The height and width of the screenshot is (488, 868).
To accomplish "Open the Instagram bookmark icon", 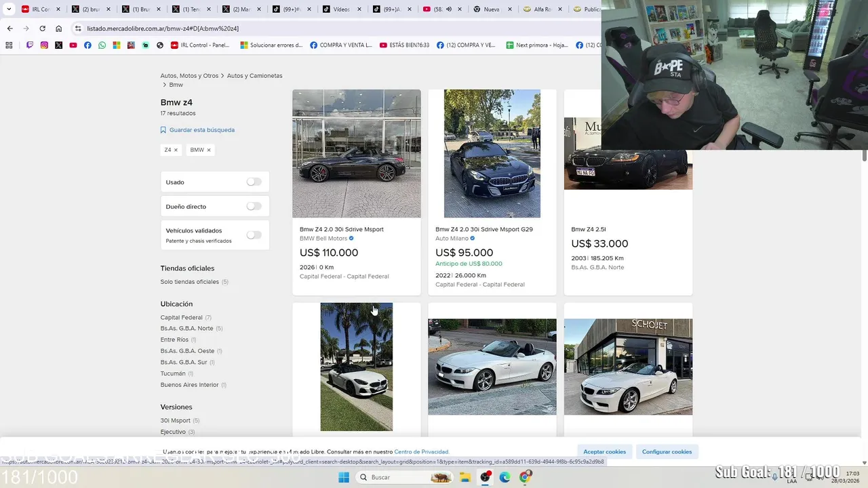I will pos(44,45).
